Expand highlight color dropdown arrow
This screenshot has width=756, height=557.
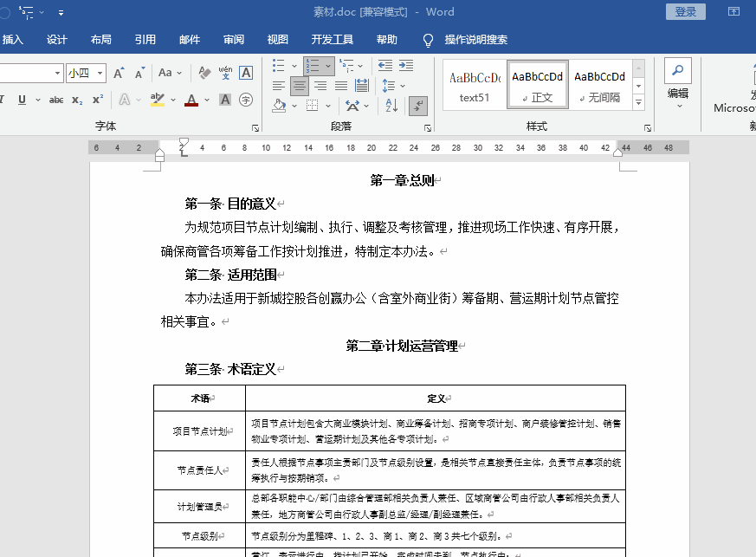(172, 100)
